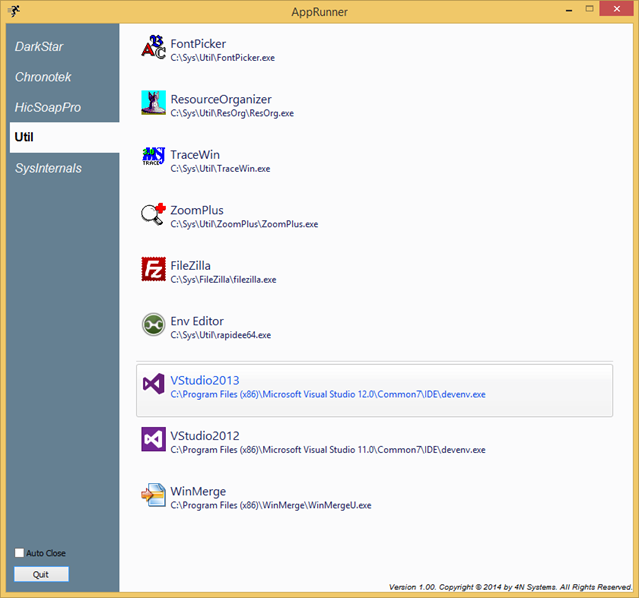Click the Env Editor green icon
Screen dimensions: 639x598
(x=153, y=324)
